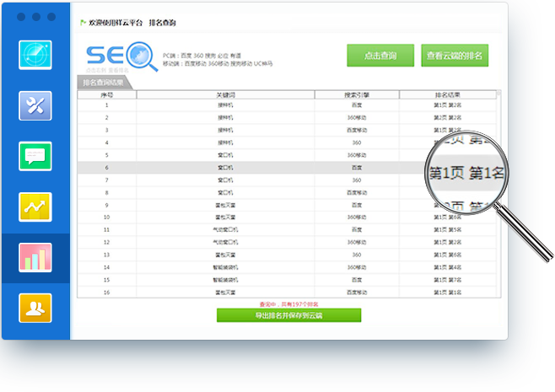Open the green chat message module

[x=35, y=156]
